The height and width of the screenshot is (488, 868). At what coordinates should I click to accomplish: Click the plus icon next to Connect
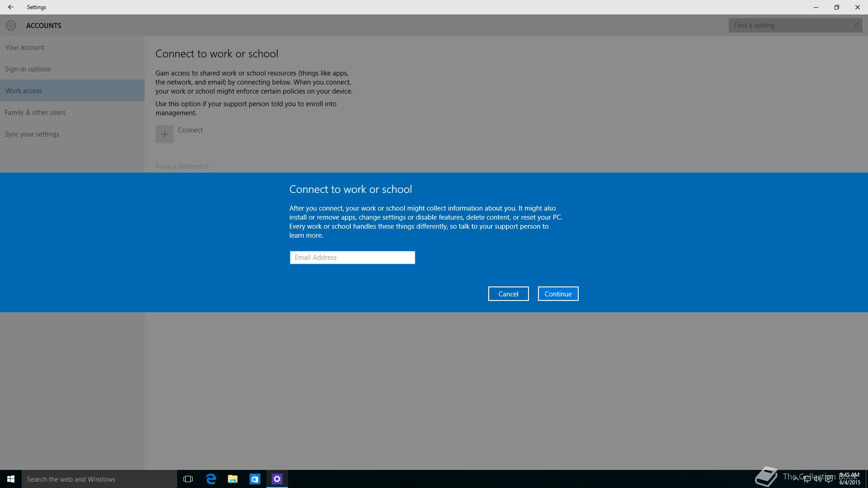165,134
